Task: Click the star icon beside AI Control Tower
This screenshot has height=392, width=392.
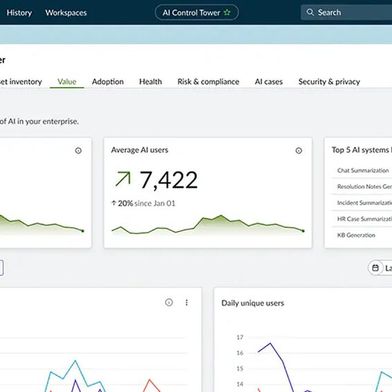Action: tap(227, 13)
